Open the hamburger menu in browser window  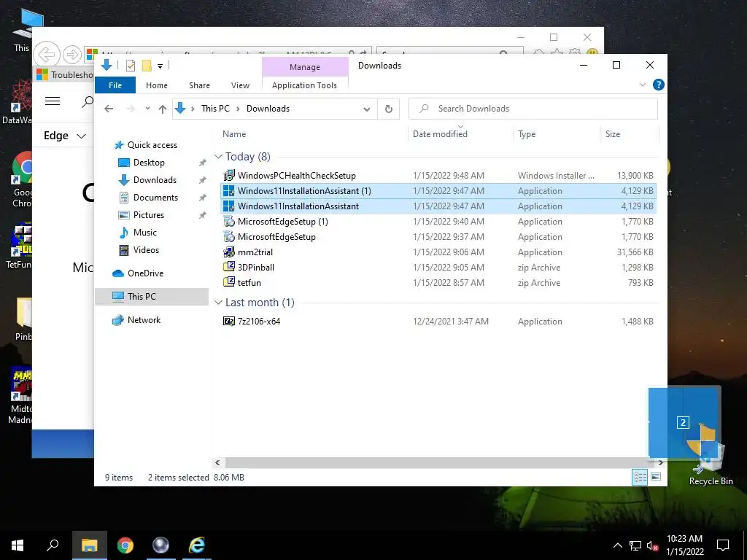pos(53,101)
